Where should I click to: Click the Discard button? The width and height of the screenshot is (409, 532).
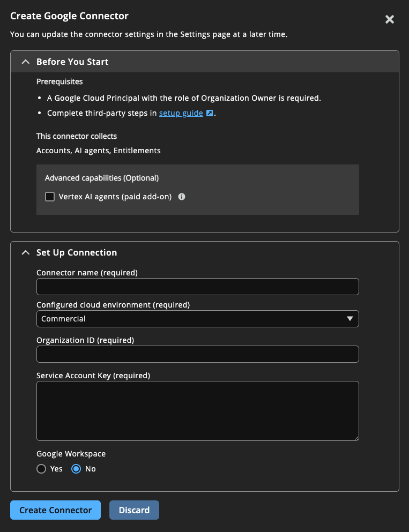pos(134,510)
